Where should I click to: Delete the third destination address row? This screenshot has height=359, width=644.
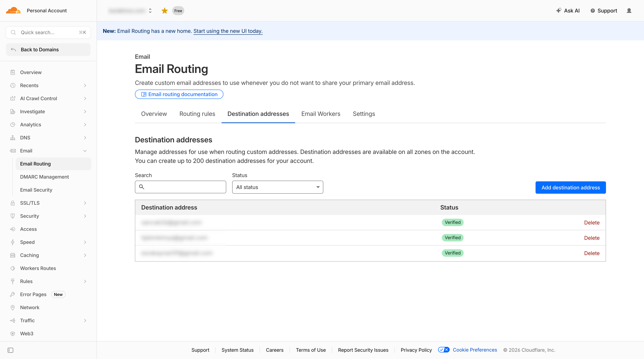click(x=592, y=253)
